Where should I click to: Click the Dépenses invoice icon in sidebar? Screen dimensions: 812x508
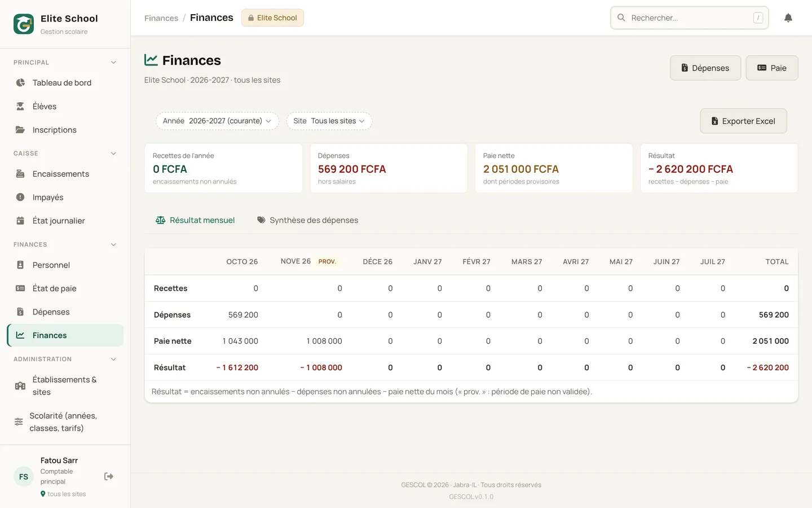20,312
